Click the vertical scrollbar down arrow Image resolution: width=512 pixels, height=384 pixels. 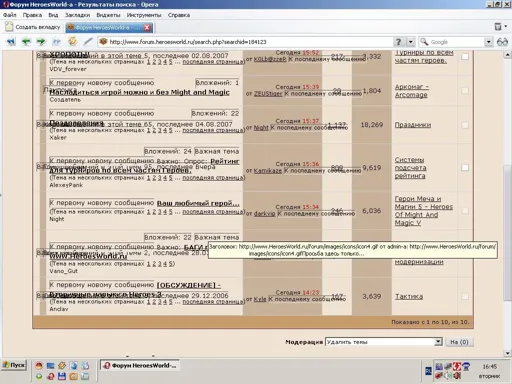[x=508, y=353]
